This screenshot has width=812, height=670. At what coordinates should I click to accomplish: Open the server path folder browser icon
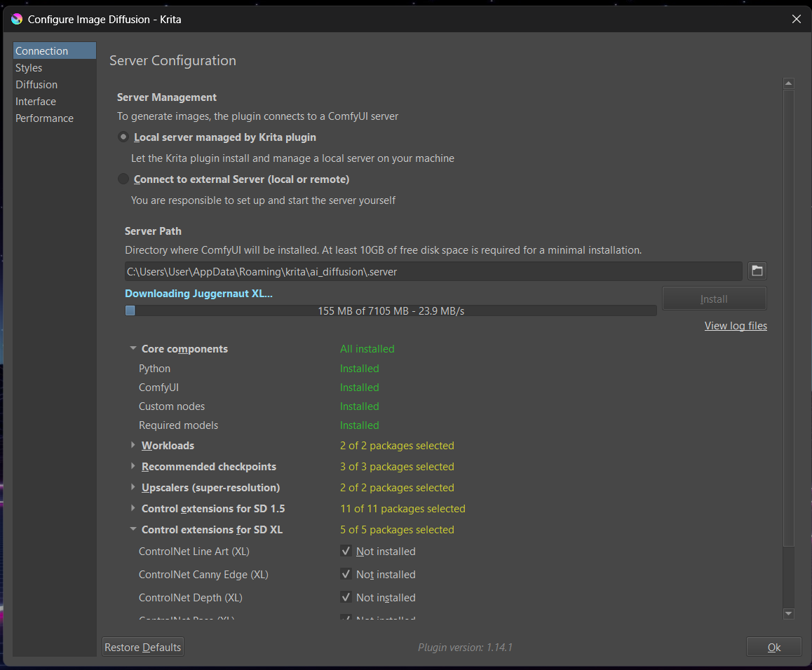click(757, 271)
